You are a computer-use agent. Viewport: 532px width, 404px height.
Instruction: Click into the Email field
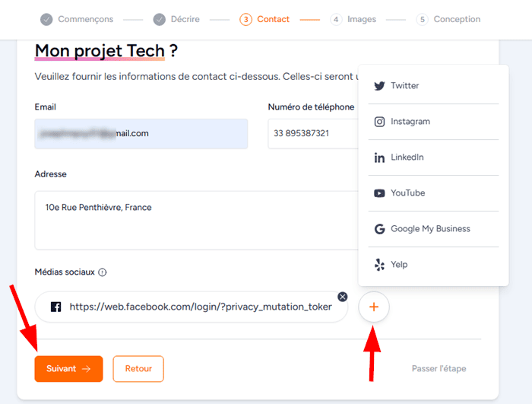click(x=141, y=134)
